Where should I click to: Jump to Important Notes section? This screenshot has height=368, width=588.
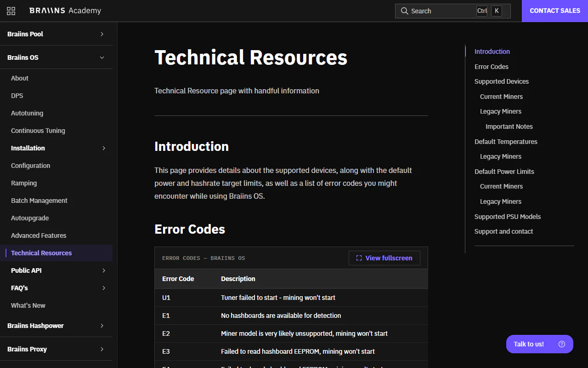(509, 126)
